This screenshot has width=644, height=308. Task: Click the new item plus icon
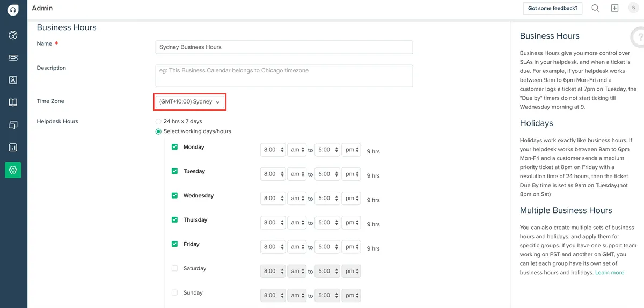(614, 8)
